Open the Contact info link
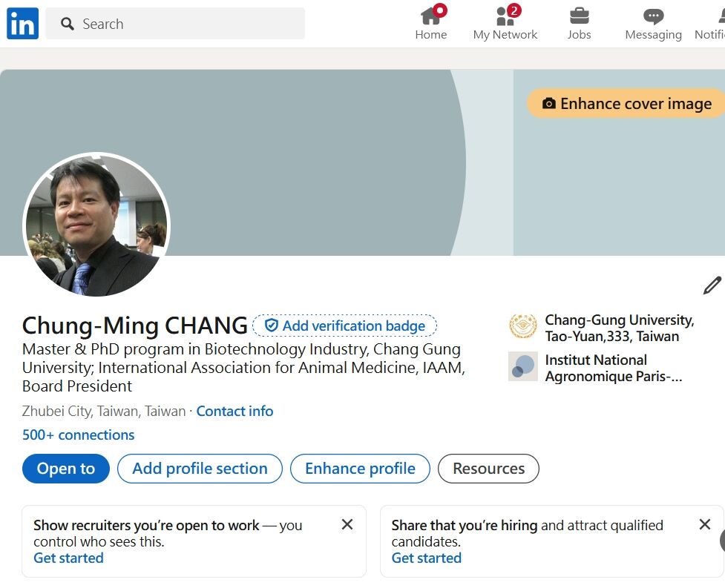 (234, 411)
